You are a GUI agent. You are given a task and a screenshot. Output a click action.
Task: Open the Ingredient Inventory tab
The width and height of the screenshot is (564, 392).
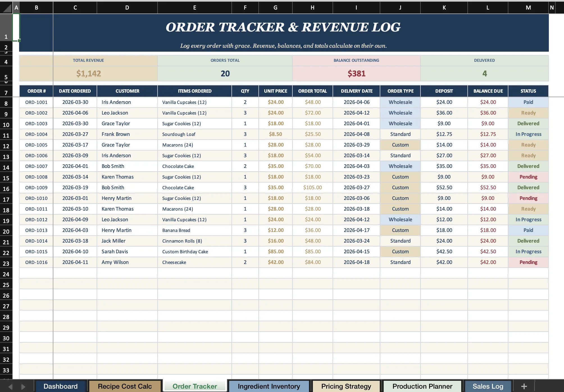point(269,386)
